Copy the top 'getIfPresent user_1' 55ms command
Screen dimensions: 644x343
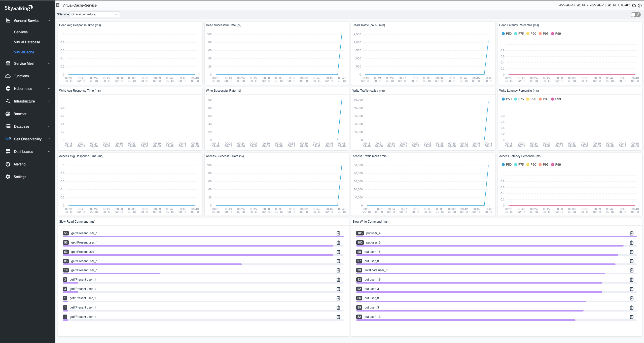click(x=338, y=233)
